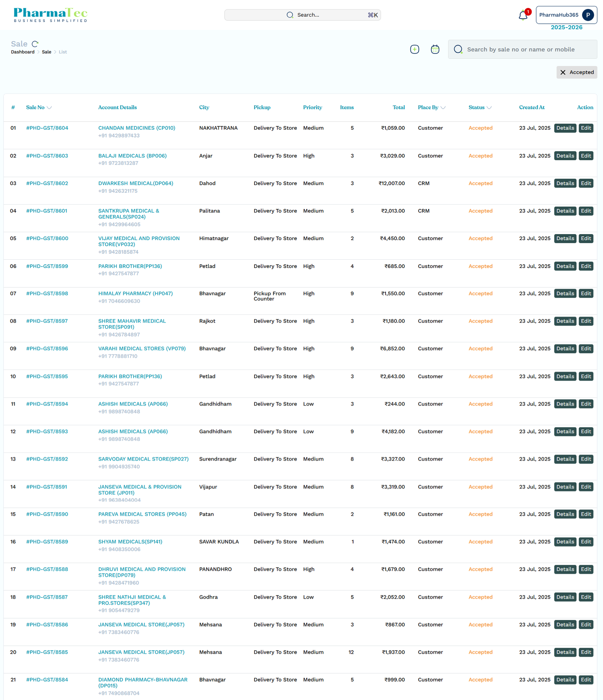Open the new sale creation plus icon
603x700 pixels.
414,49
